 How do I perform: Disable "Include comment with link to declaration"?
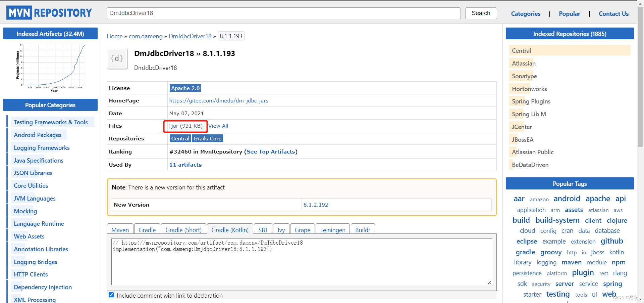(x=111, y=295)
